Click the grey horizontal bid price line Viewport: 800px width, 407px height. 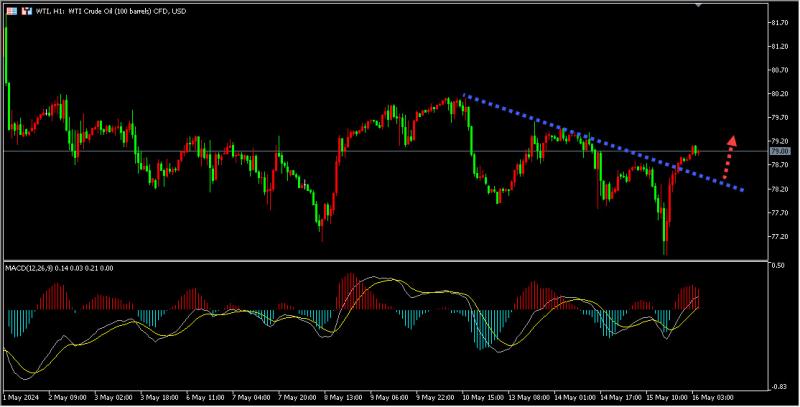357,151
